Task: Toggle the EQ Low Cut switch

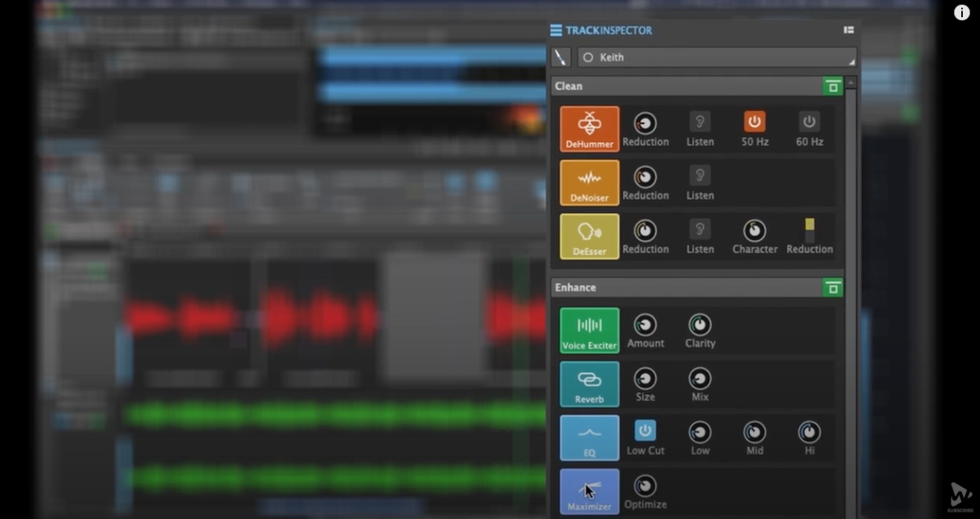Action: tap(645, 431)
